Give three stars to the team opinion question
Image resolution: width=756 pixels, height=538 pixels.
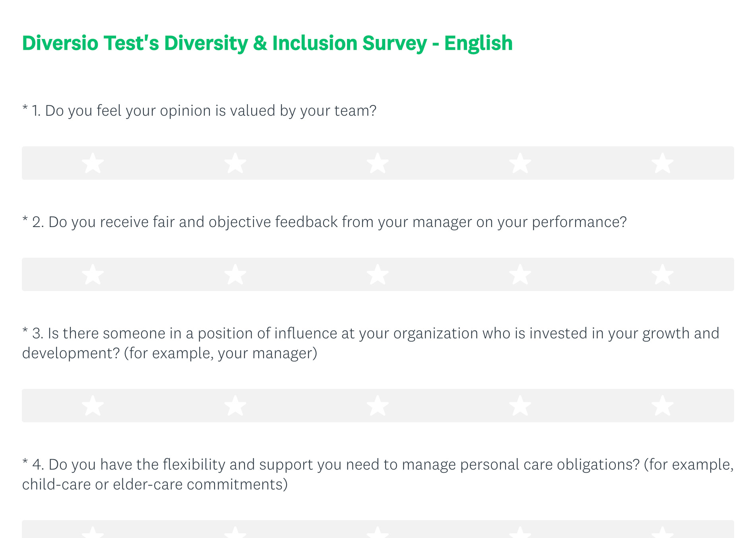pyautogui.click(x=378, y=163)
